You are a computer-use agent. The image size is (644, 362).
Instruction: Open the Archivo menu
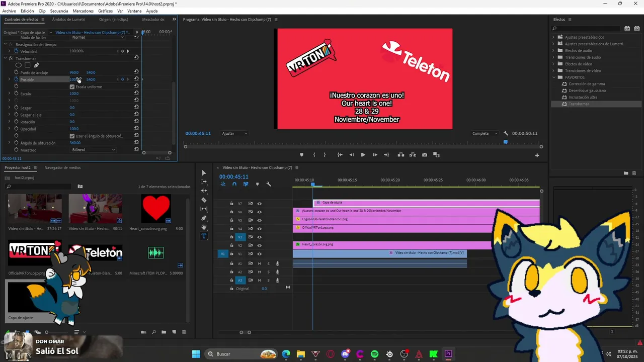coord(9,11)
